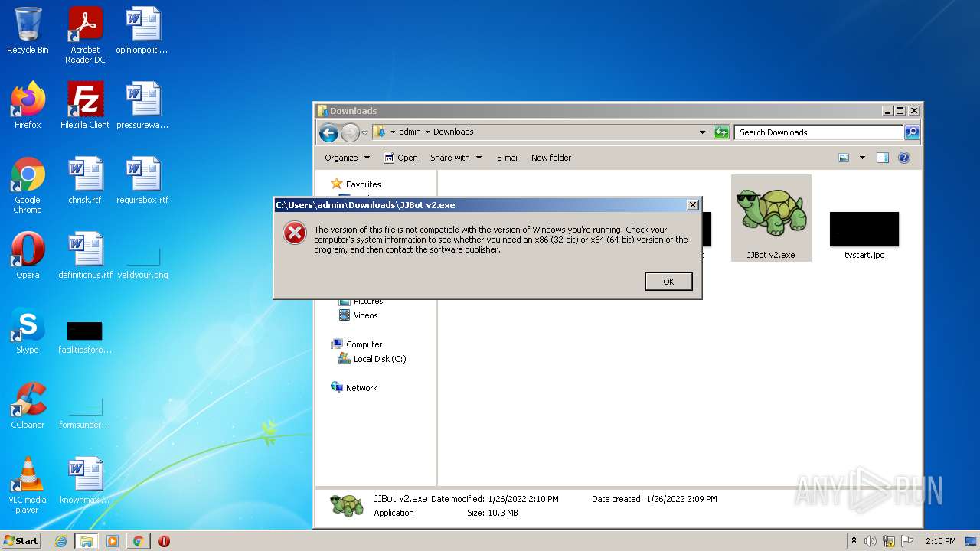980x551 pixels.
Task: Open the Firefox desktop shortcut
Action: pos(28,105)
